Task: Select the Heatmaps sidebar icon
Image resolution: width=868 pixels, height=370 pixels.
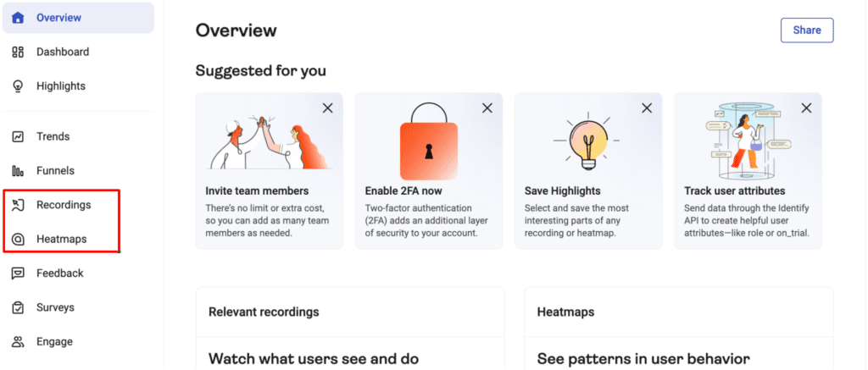Action: 18,240
